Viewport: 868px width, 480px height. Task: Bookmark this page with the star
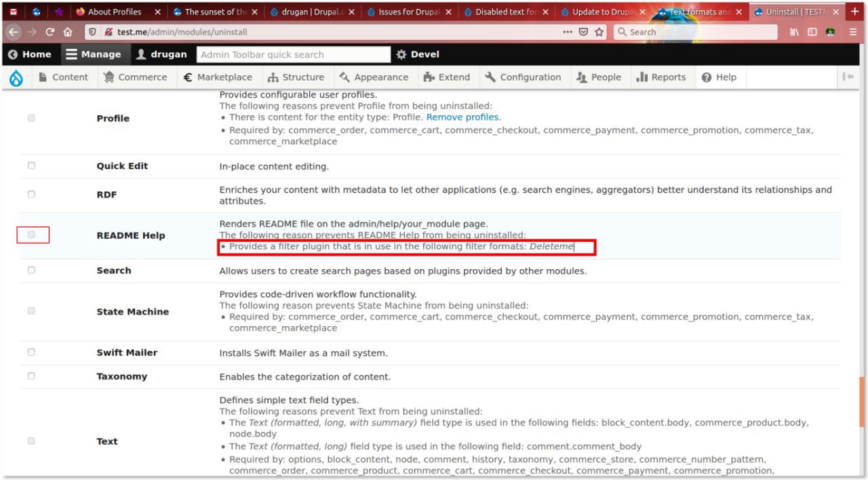point(599,32)
